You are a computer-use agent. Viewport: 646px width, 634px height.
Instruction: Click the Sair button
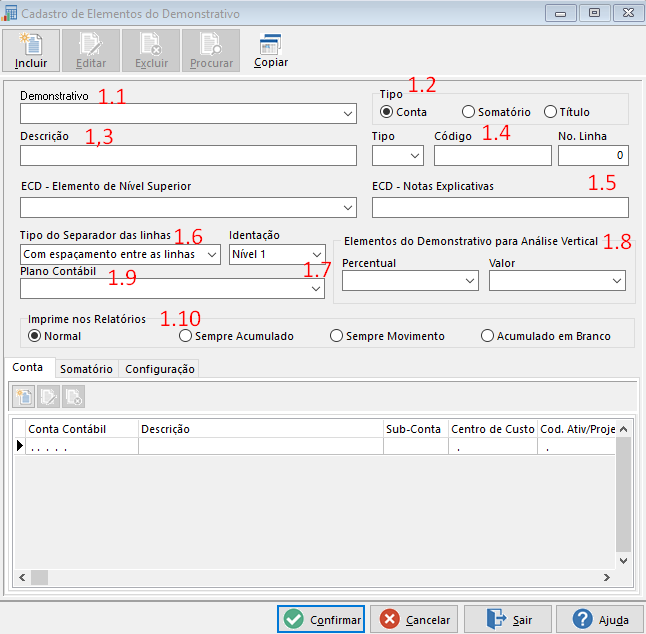pyautogui.click(x=508, y=619)
